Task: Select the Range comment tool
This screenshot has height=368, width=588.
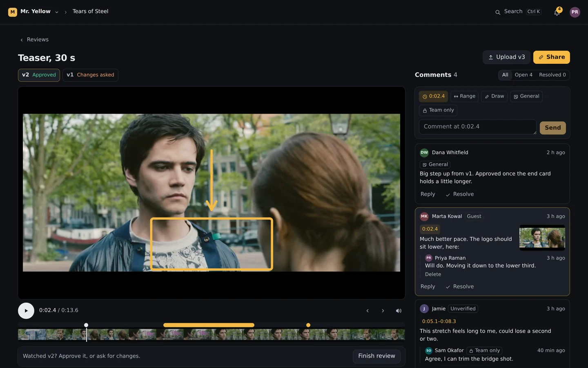Action: [464, 96]
